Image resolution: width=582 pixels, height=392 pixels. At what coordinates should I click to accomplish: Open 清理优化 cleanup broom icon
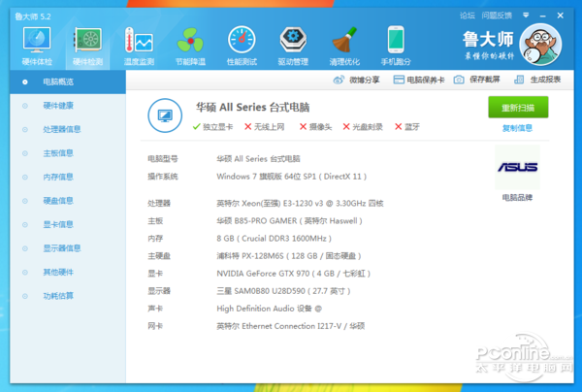(x=344, y=46)
